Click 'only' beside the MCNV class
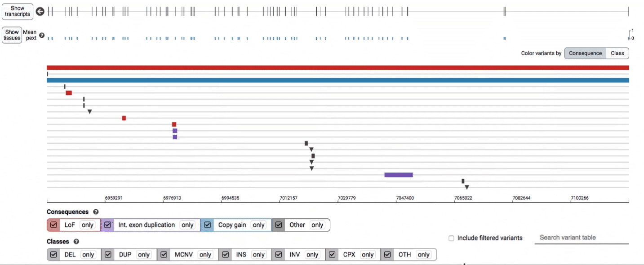Viewport: 644px width, 265px height. click(205, 255)
